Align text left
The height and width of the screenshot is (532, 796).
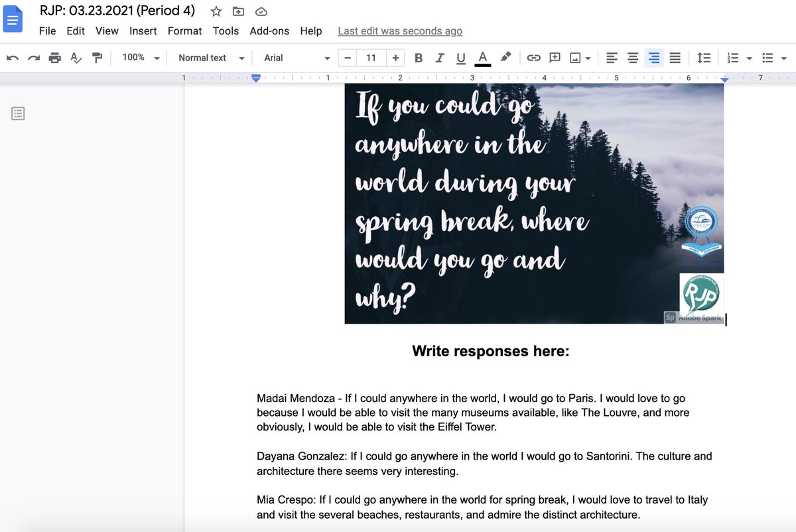612,58
